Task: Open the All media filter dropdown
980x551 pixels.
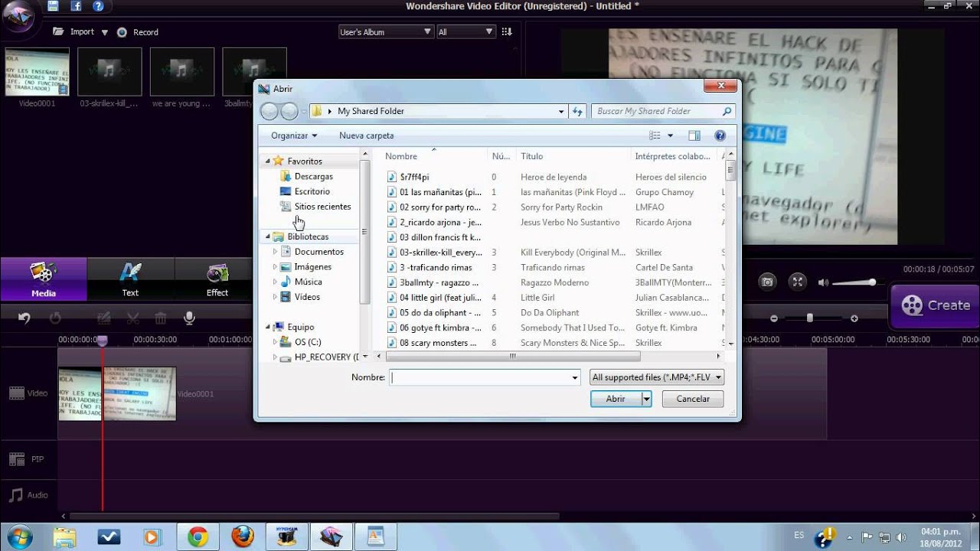Action: click(465, 31)
